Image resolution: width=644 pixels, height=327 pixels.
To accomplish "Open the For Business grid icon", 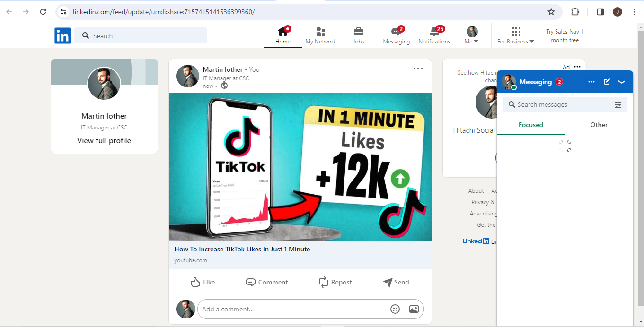I will (516, 31).
